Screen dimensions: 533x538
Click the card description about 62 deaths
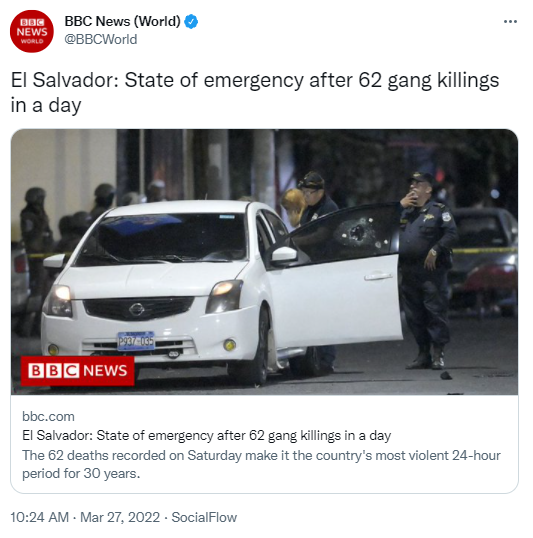pyautogui.click(x=261, y=464)
